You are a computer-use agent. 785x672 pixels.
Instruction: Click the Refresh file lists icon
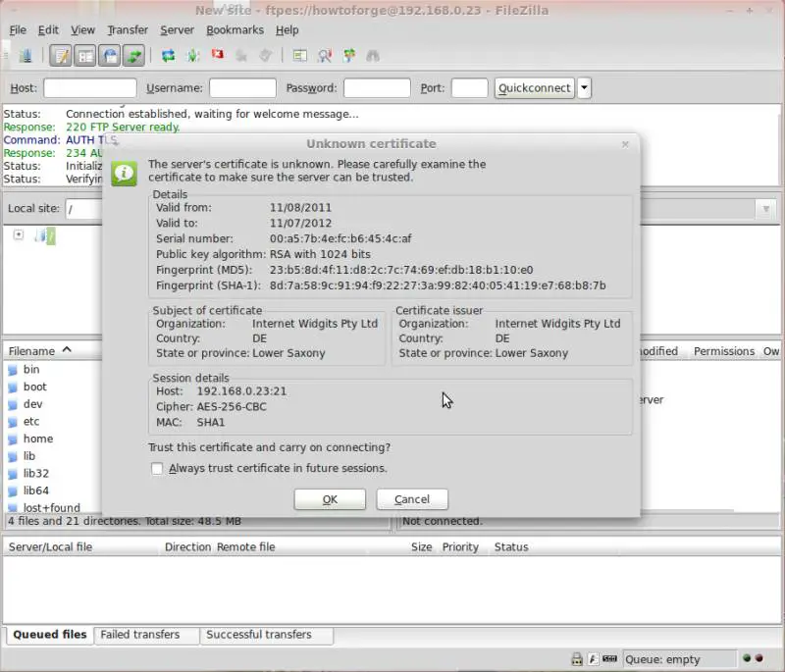click(x=168, y=56)
